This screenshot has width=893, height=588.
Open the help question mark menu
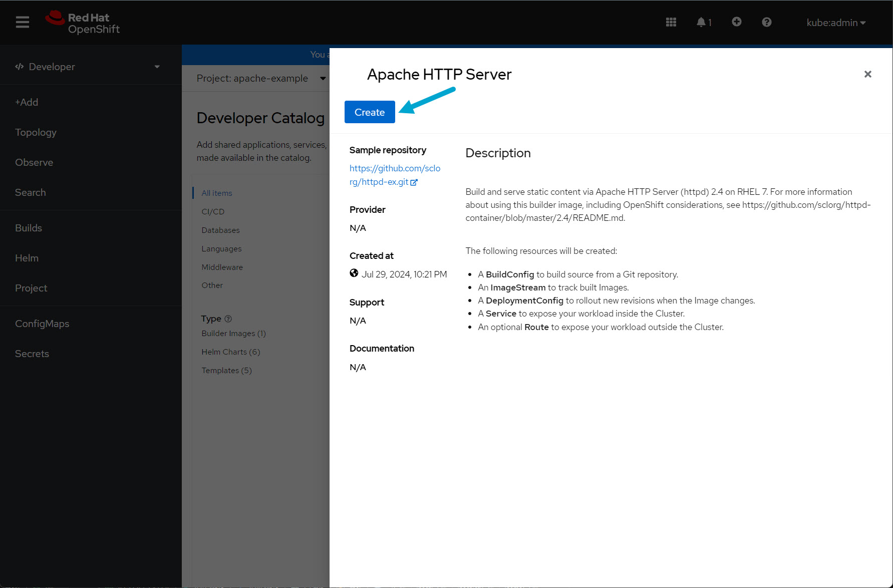766,22
